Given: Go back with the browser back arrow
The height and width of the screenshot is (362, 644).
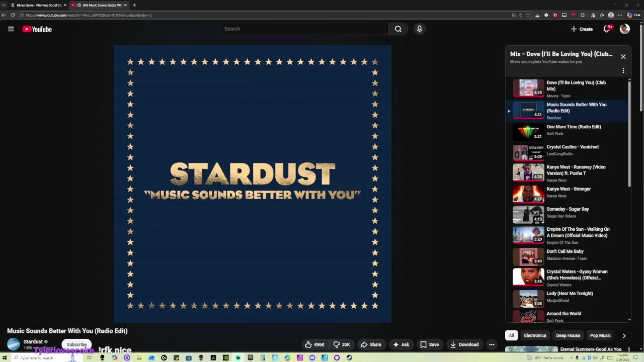Looking at the screenshot, I should click(x=4, y=15).
